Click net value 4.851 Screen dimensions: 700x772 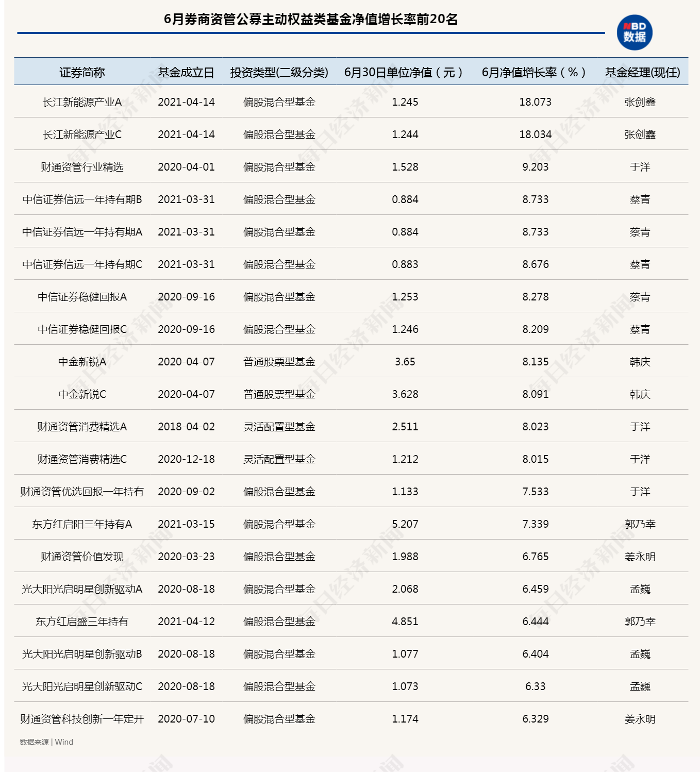tap(405, 622)
